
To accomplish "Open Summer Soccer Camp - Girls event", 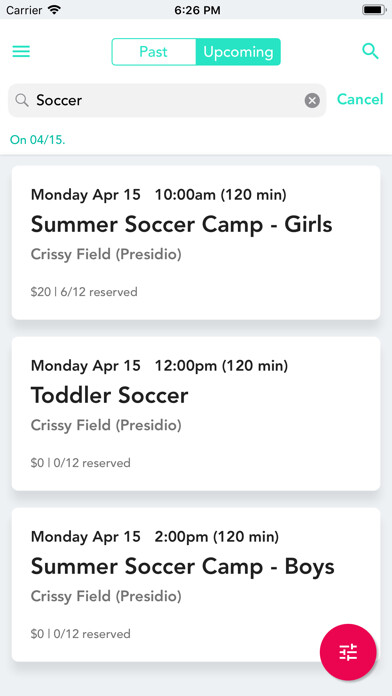I will pos(196,242).
